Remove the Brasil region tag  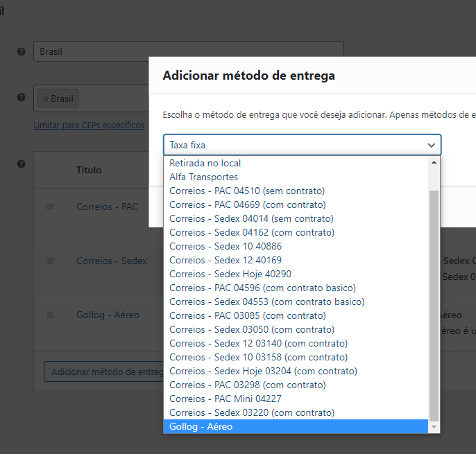click(x=46, y=99)
